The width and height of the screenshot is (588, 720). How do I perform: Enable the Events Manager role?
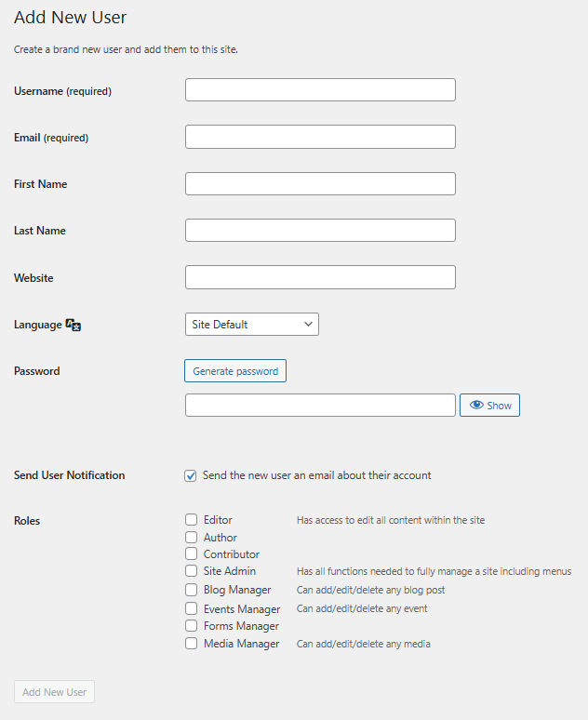(x=191, y=609)
